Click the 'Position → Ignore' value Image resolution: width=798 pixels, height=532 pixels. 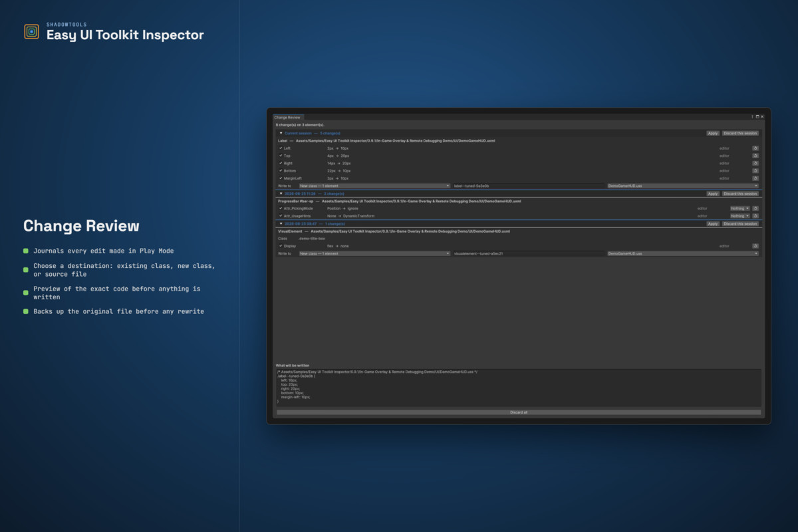click(342, 208)
